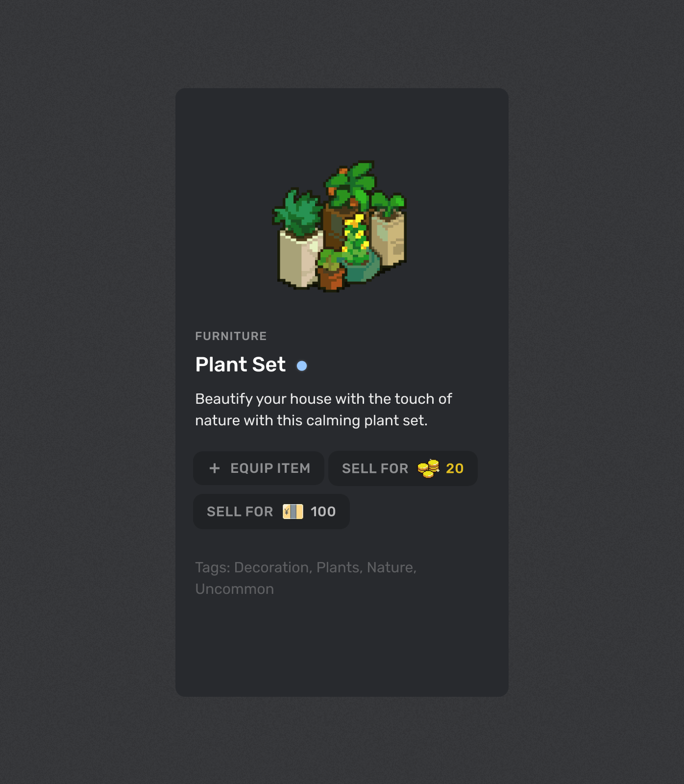
Task: Select the pixel-art plant set image
Action: coord(340,226)
